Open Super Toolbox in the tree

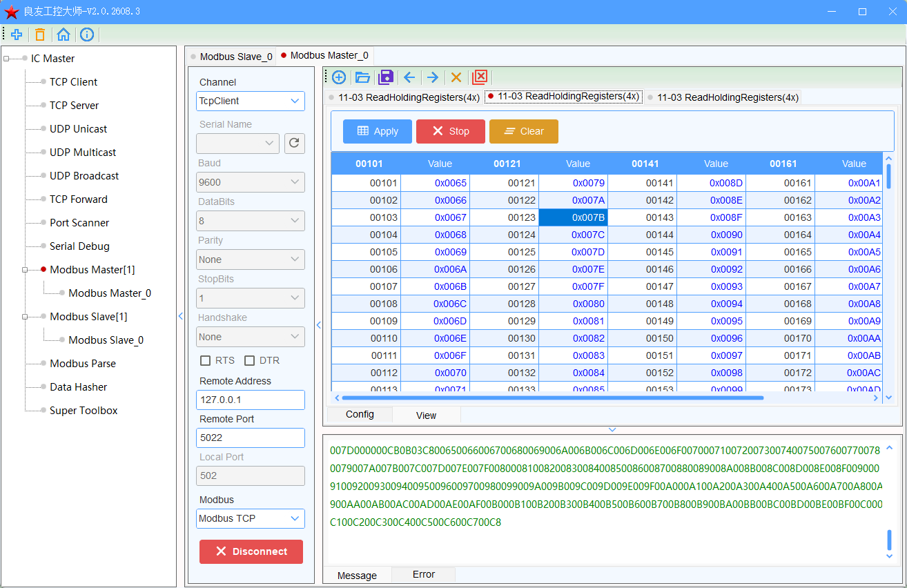click(84, 411)
